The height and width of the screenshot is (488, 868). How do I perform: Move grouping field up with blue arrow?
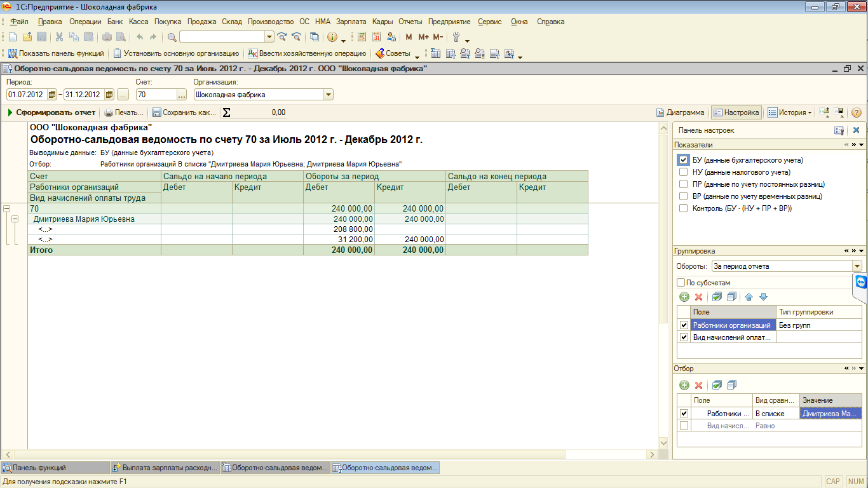[x=749, y=297]
